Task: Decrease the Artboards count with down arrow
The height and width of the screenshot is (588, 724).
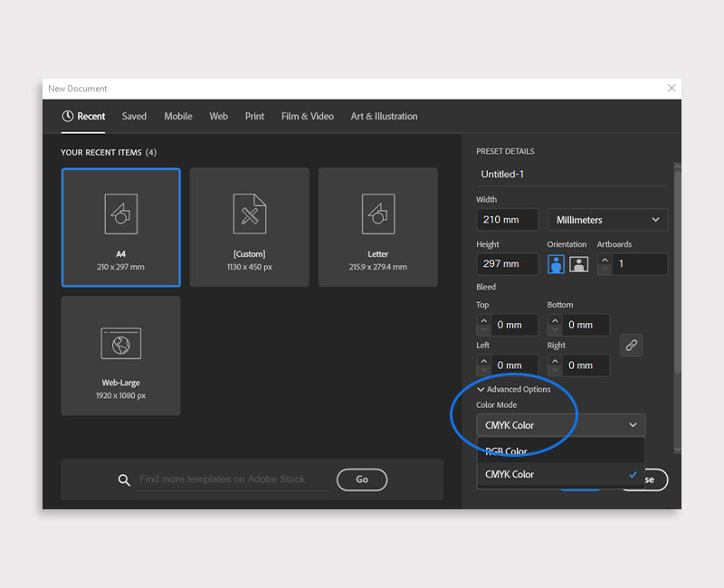Action: (x=605, y=269)
